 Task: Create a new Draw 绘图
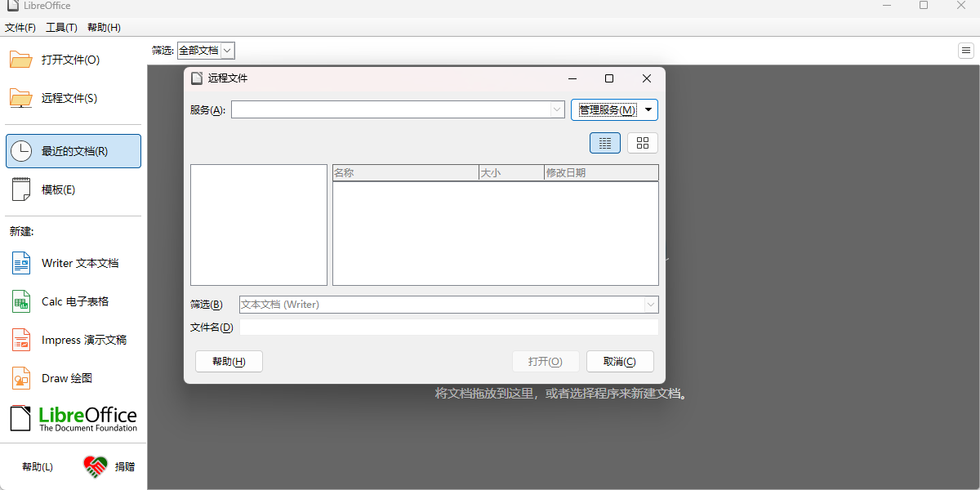69,377
